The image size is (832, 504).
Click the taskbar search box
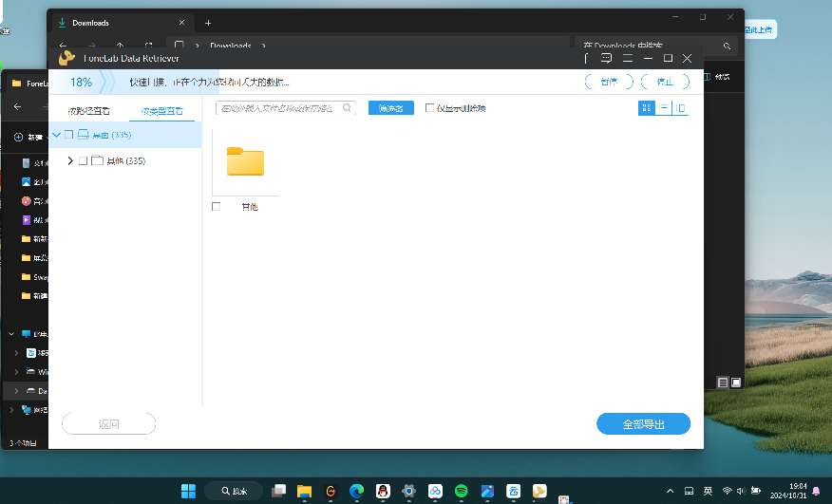[234, 491]
